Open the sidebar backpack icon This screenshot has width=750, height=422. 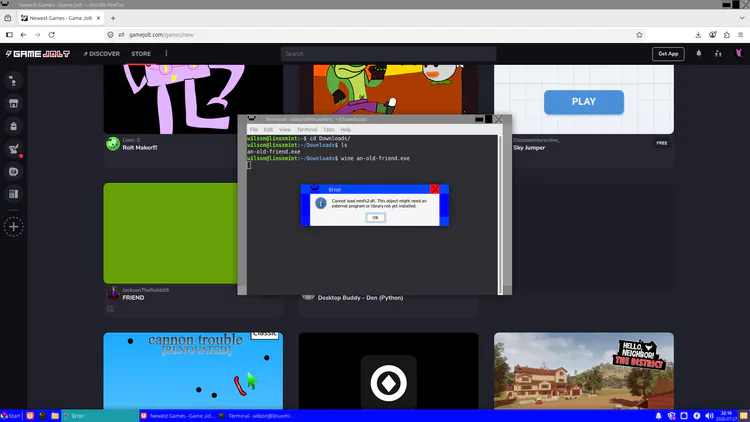[x=13, y=126]
